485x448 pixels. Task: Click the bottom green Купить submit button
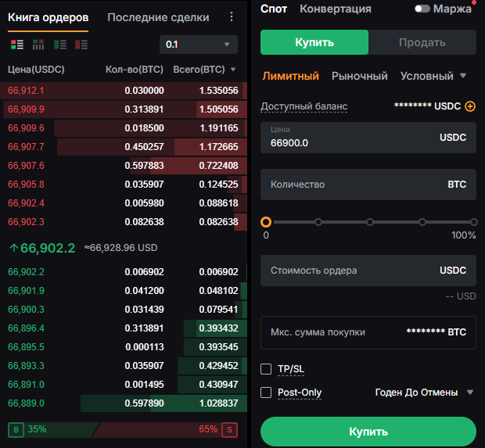click(x=368, y=431)
